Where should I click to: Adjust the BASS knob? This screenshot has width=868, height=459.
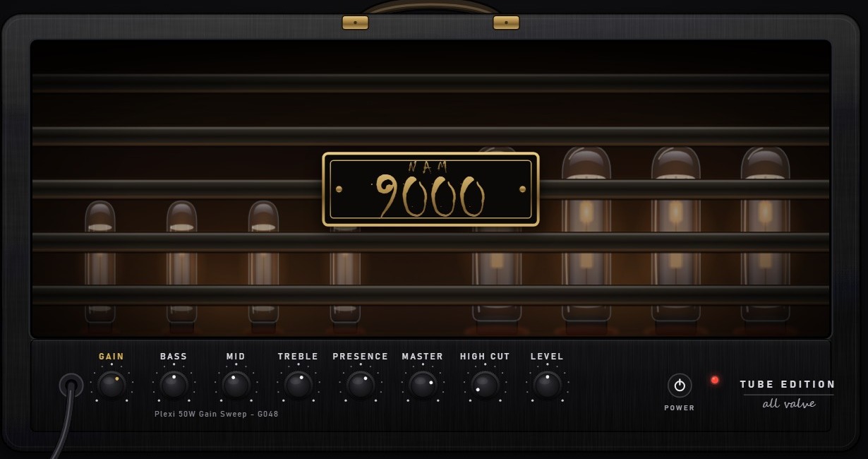pyautogui.click(x=174, y=385)
